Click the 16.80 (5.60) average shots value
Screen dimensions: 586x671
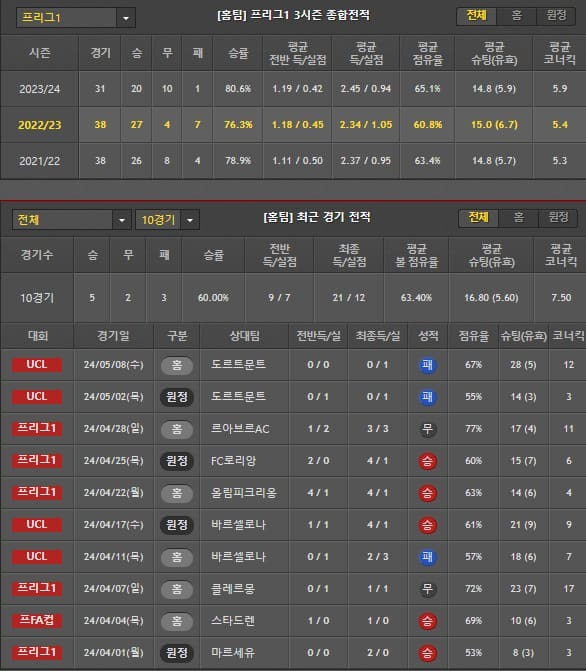click(x=491, y=297)
